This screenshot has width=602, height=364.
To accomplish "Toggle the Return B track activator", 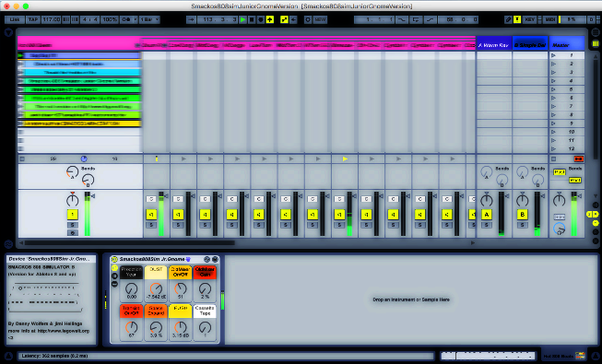I will pyautogui.click(x=522, y=214).
